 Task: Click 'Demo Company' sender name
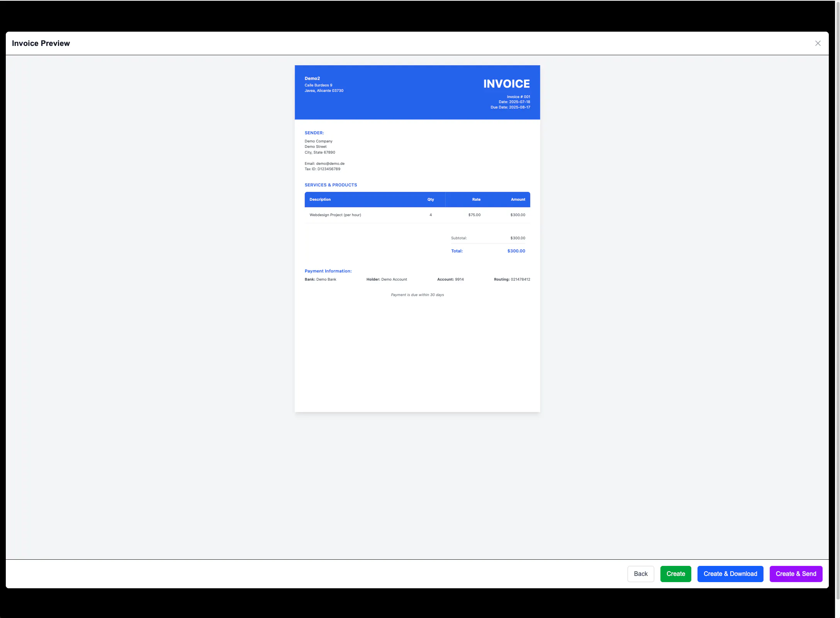pos(318,141)
